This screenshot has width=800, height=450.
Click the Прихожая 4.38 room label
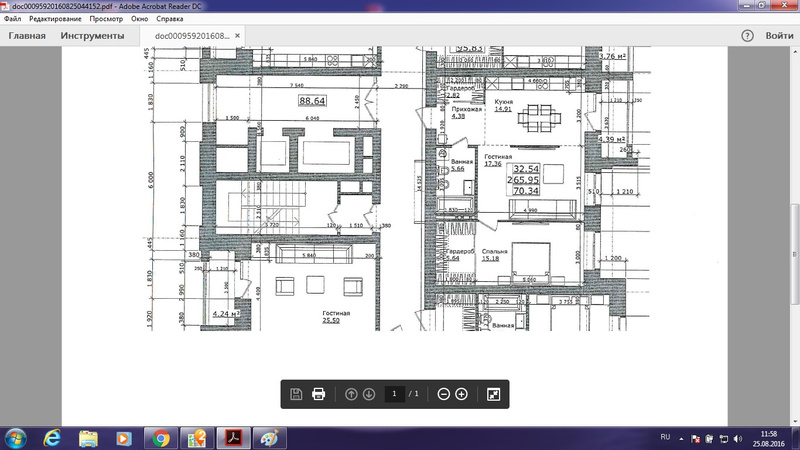[x=466, y=112]
